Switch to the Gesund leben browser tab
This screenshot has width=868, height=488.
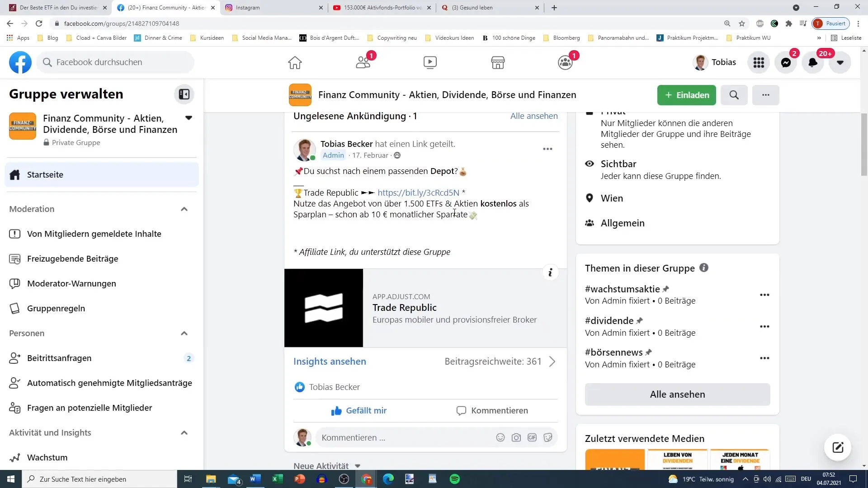point(490,8)
